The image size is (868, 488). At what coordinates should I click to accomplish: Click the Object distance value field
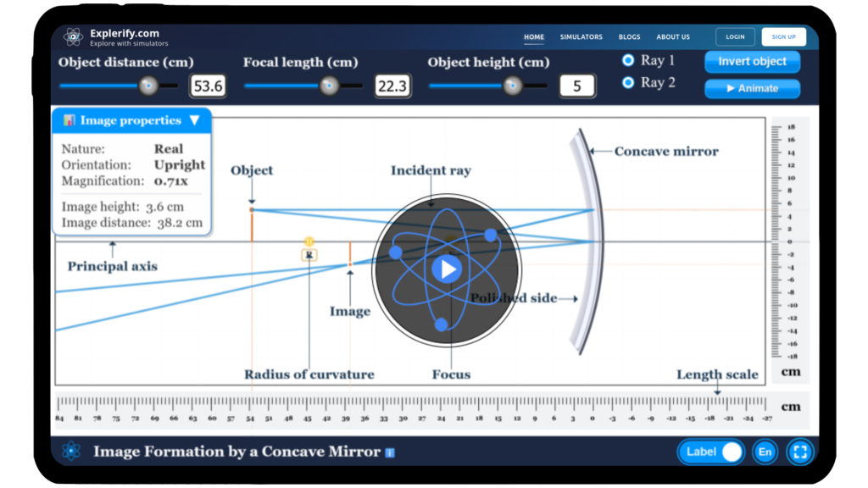tap(207, 85)
